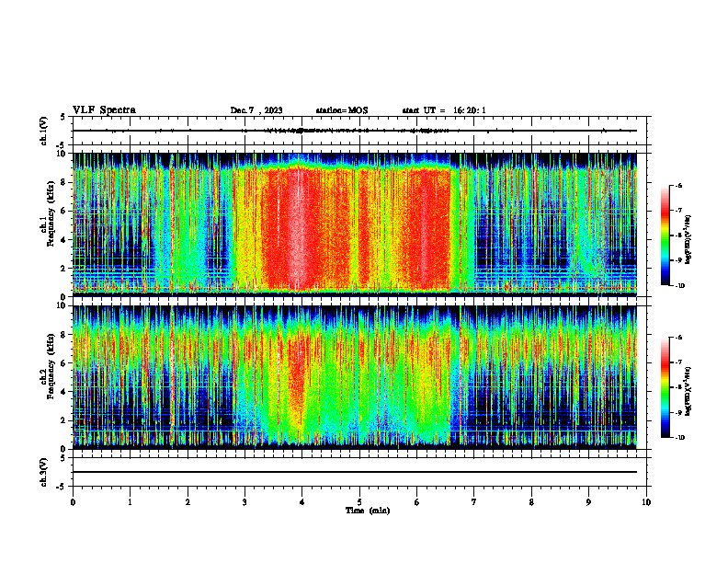This screenshot has width=728, height=563.
Task: Click time axis tick label "9"
Action: point(588,502)
